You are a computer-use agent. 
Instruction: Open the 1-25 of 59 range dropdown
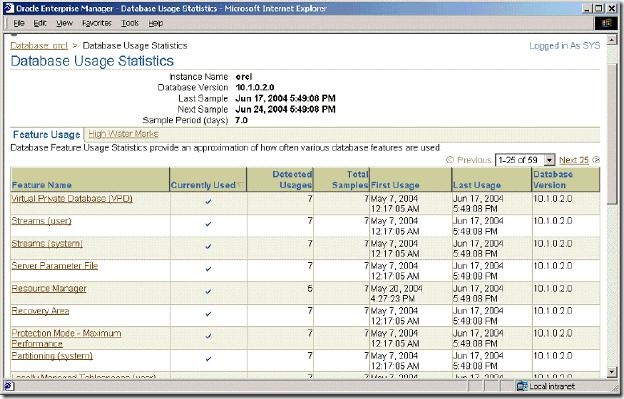525,160
